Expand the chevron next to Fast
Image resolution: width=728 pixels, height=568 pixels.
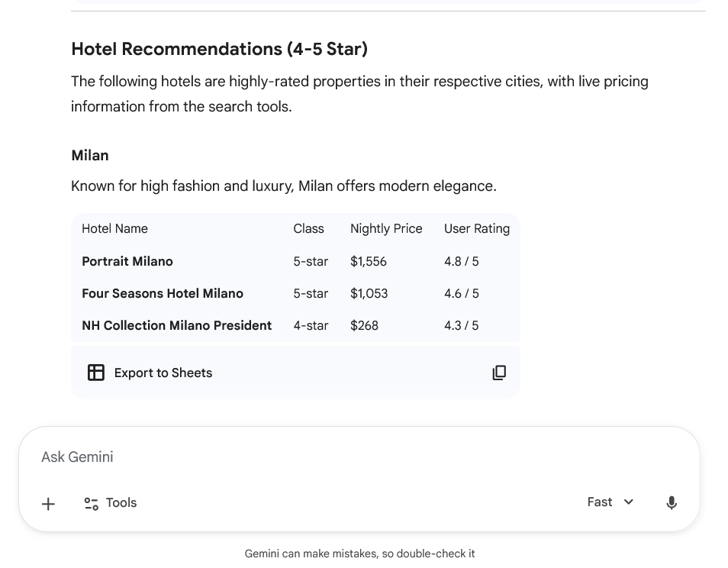tap(629, 502)
